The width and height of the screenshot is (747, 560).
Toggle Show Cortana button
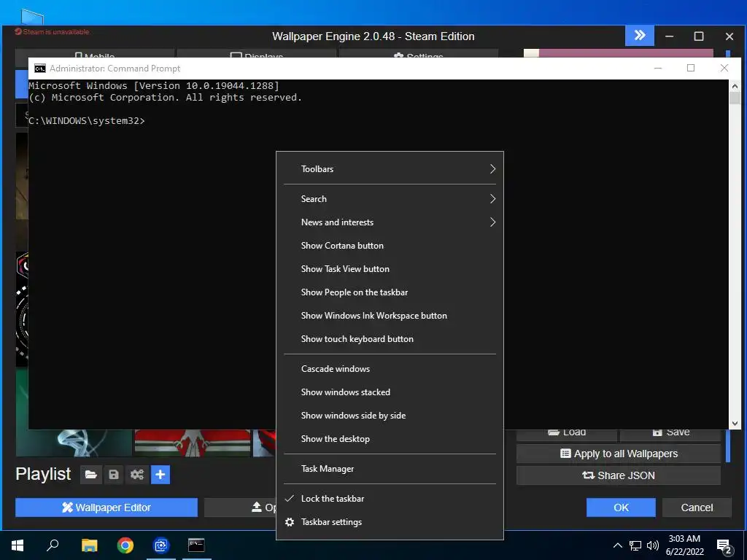(x=390, y=246)
